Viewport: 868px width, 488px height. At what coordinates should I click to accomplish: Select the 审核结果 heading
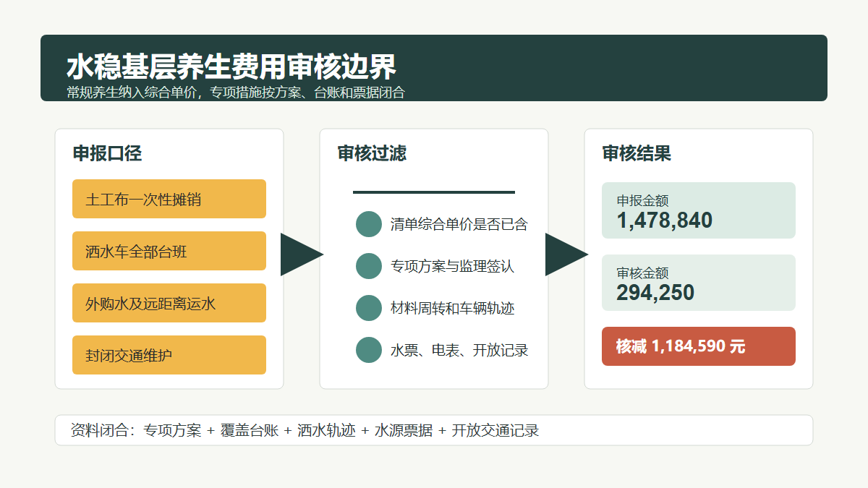tap(637, 153)
